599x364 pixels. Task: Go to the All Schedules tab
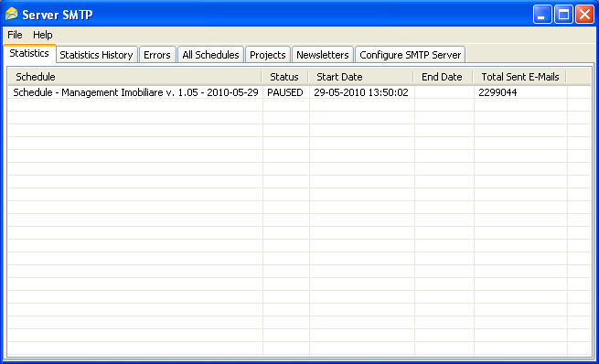coord(210,55)
